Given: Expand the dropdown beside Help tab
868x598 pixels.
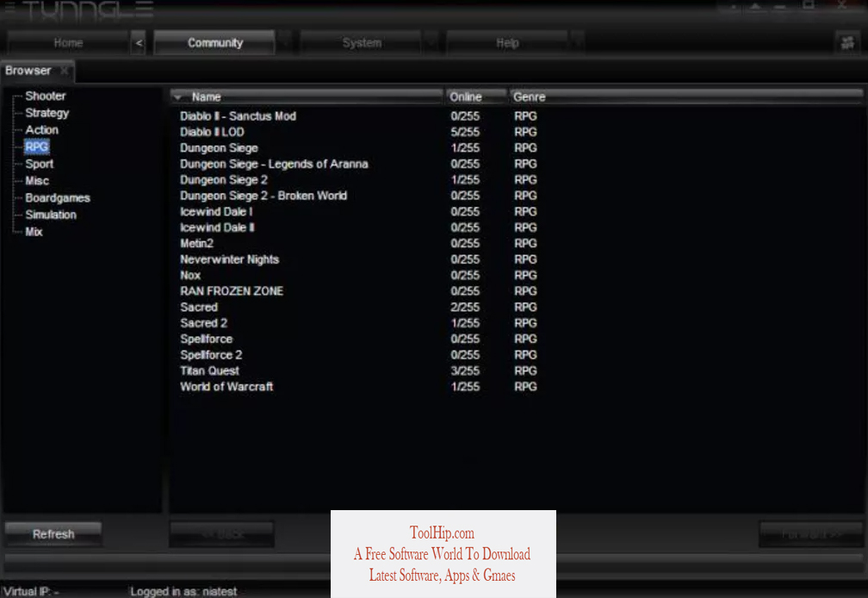Looking at the screenshot, I should point(577,42).
